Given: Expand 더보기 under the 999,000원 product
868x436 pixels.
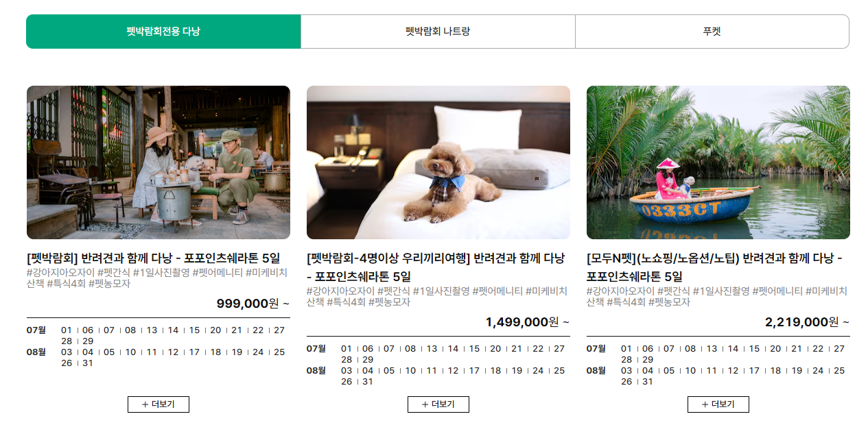Looking at the screenshot, I should tap(159, 404).
